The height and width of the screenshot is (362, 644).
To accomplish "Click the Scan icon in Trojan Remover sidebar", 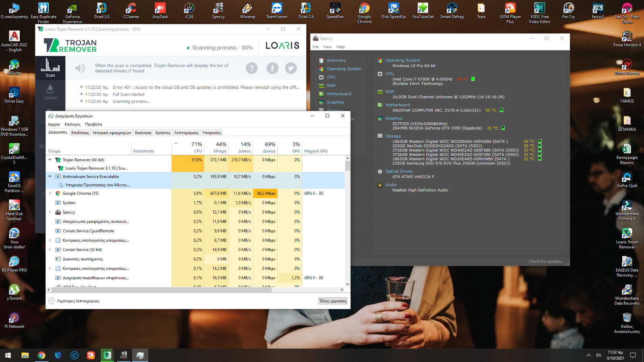I will 50,68.
